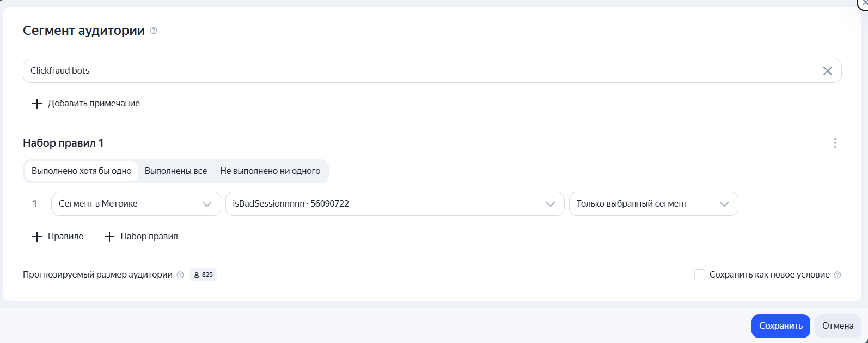Close the dialog with top-right X
Screen dimensions: 868x343
click(x=864, y=3)
